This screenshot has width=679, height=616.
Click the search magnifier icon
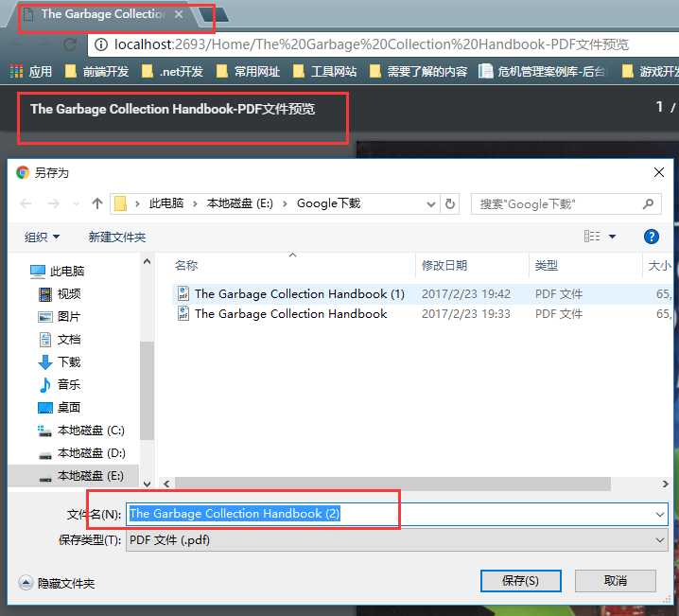point(648,204)
